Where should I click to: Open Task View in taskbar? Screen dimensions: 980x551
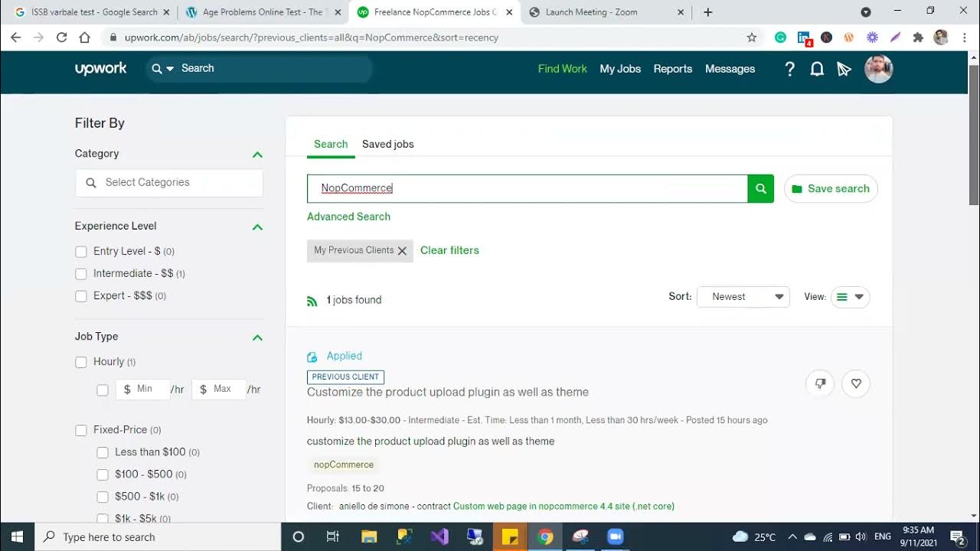point(332,536)
